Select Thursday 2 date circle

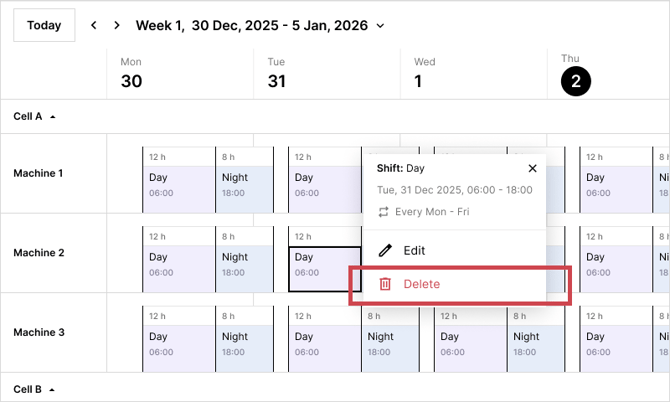click(x=575, y=82)
